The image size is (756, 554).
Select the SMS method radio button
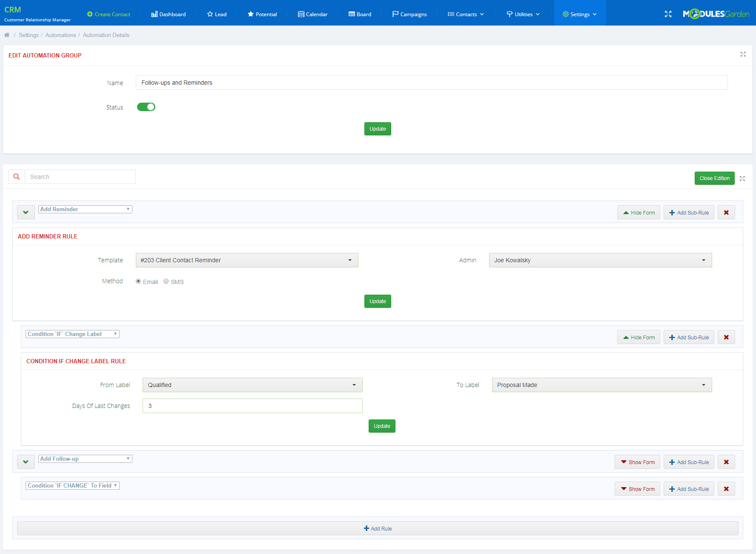(166, 281)
